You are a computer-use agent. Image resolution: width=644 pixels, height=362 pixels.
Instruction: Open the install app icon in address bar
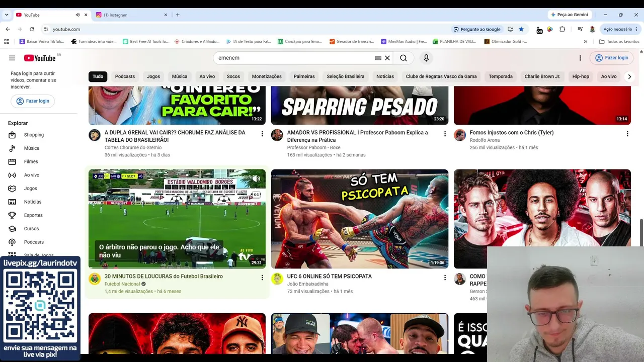pyautogui.click(x=510, y=29)
